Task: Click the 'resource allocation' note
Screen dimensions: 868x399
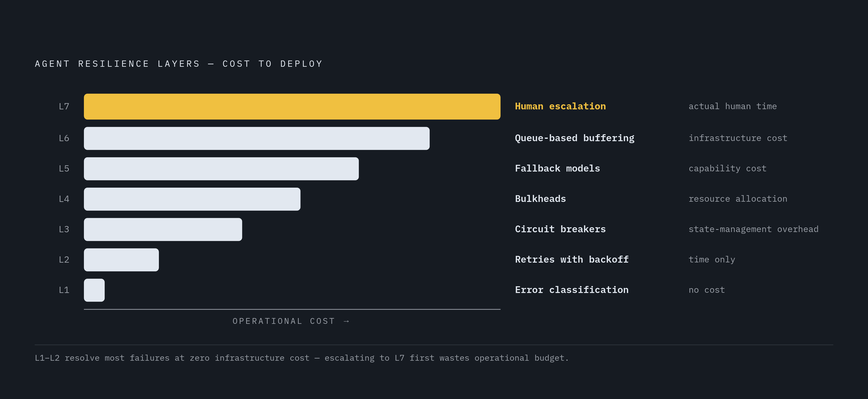Action: pyautogui.click(x=738, y=199)
